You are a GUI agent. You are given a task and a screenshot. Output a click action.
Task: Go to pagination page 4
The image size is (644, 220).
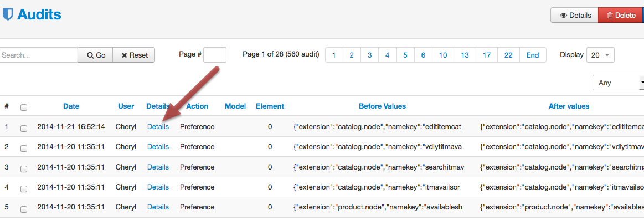pos(387,55)
